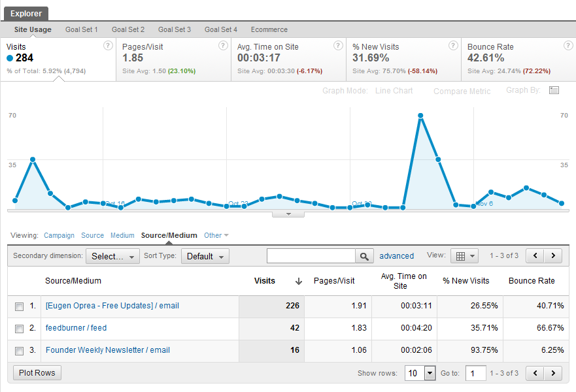Viewport: 576px width, 392px height.
Task: Click the chart timeline slider handle
Action: coord(288,213)
